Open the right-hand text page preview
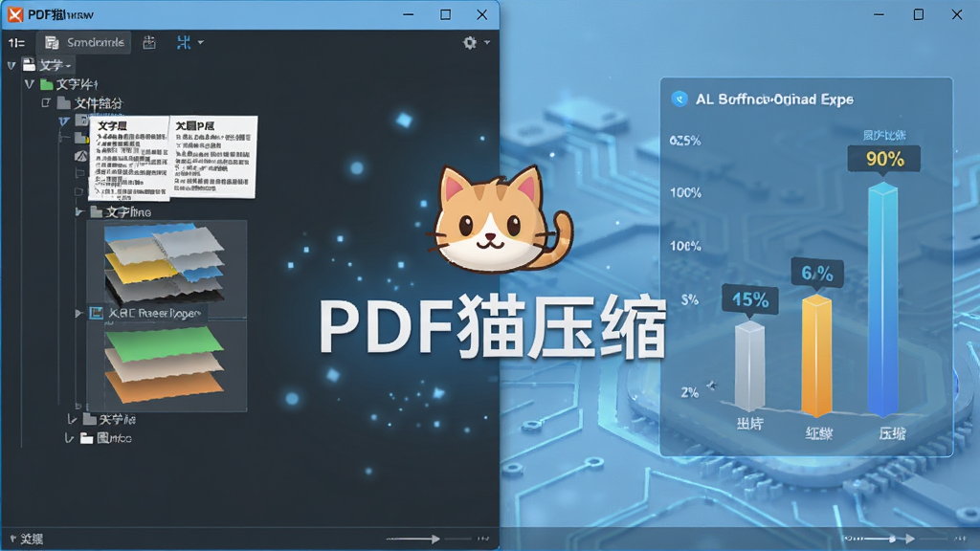The width and height of the screenshot is (980, 551). 213,156
